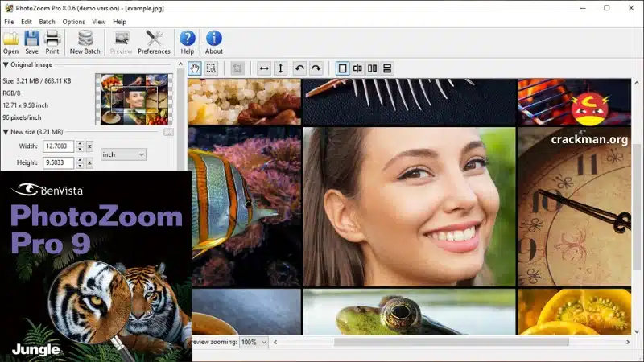Rotate image clockwise
The height and width of the screenshot is (362, 644).
pyautogui.click(x=316, y=68)
